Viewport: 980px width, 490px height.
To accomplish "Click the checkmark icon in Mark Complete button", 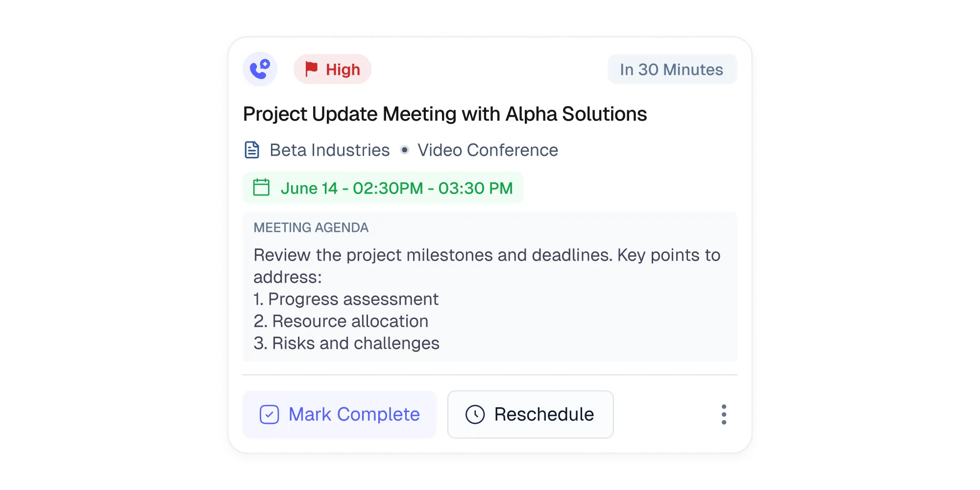I will coord(269,414).
